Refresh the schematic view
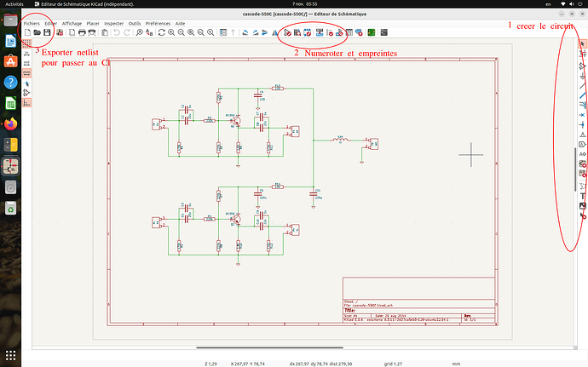The image size is (588, 367). click(x=162, y=32)
